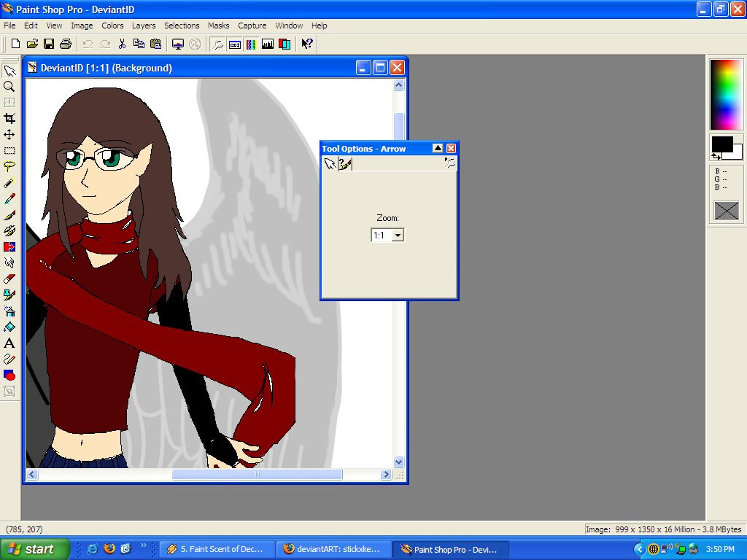Image resolution: width=747 pixels, height=560 pixels.
Task: Open the Image menu
Action: pyautogui.click(x=82, y=26)
